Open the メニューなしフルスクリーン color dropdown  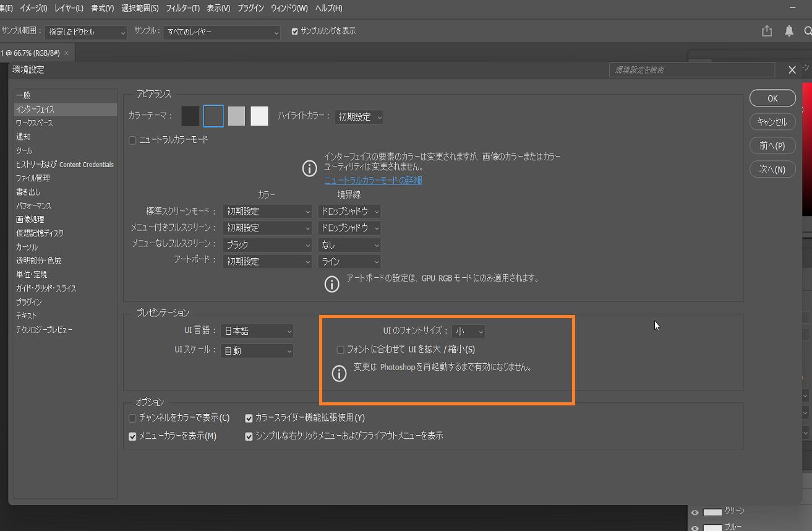267,244
